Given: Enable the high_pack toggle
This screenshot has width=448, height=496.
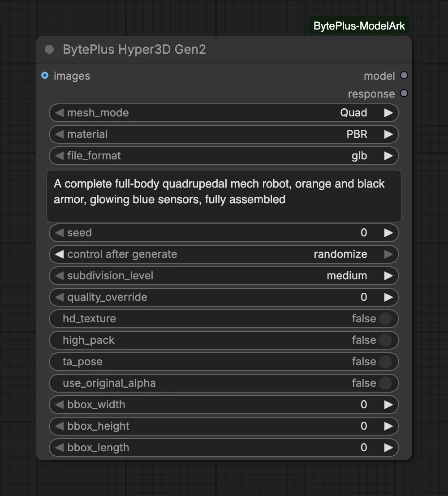Looking at the screenshot, I should point(385,340).
